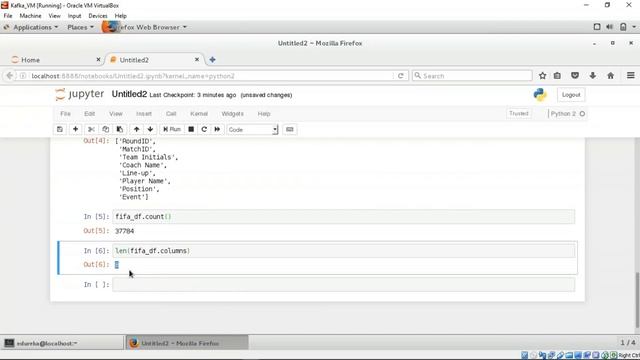Open the Jupyter Help menu
The height and width of the screenshot is (360, 640).
(x=264, y=114)
